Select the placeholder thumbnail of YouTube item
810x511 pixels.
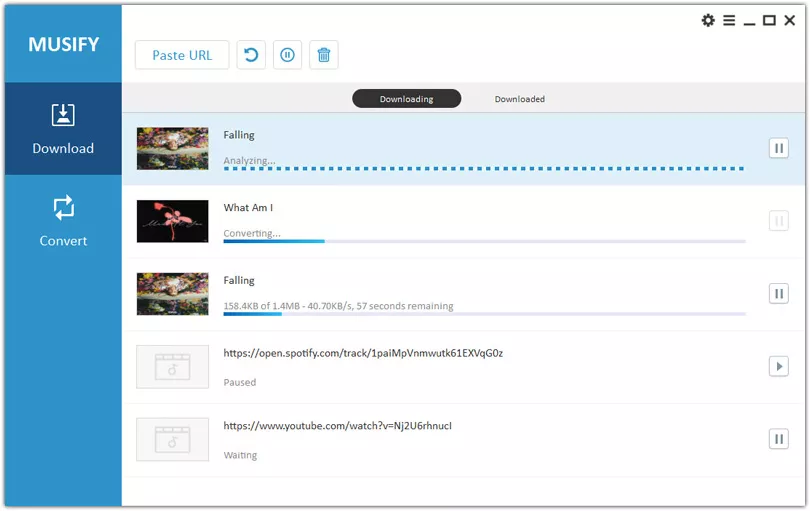tap(172, 439)
